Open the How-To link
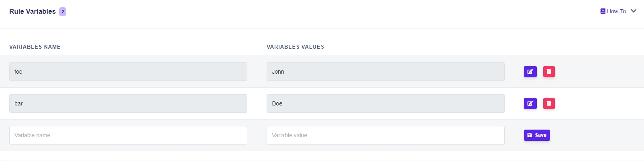Screen dimensions: 644x161 pos(616,11)
